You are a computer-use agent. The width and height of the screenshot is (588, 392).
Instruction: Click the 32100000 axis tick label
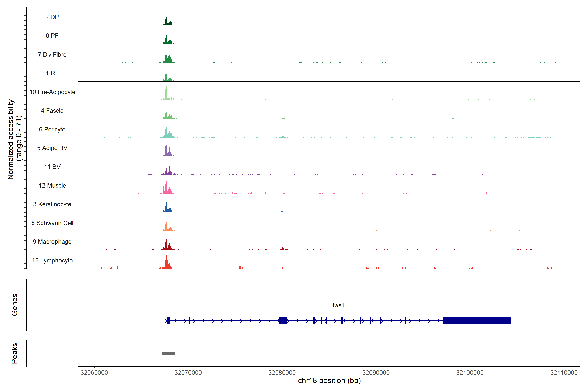[470, 373]
